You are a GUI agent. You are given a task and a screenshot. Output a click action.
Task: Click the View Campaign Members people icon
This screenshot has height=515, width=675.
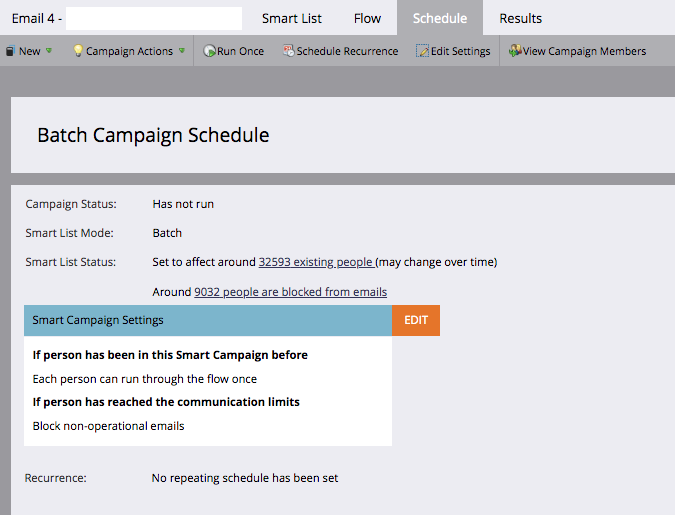(514, 51)
